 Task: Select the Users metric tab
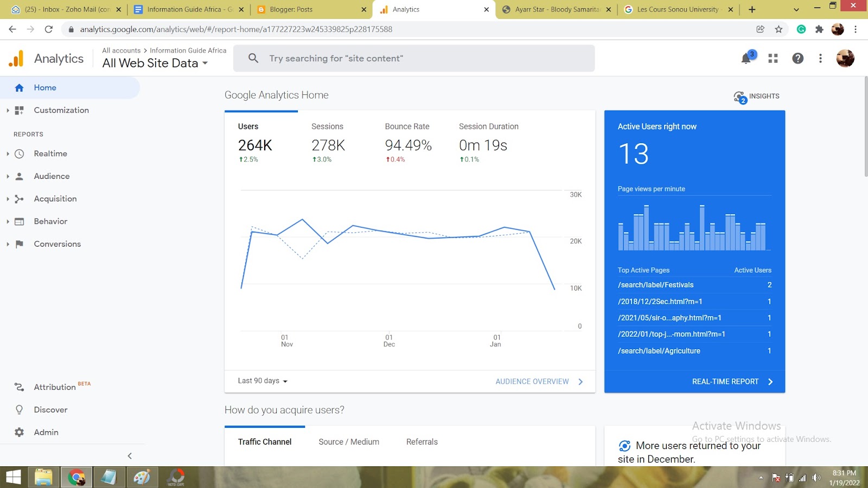point(261,143)
